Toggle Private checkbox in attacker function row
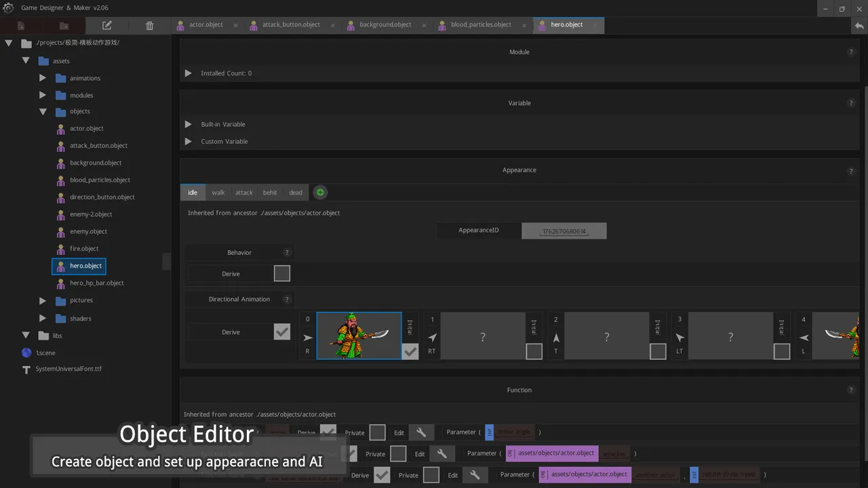Image resolution: width=868 pixels, height=488 pixels. point(398,453)
